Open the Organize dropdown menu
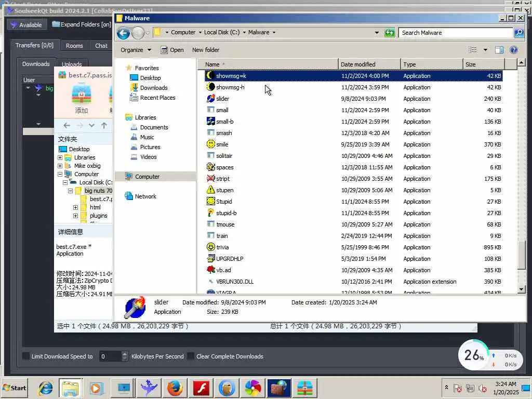Screen dimensions: 532x399 tap(136, 50)
